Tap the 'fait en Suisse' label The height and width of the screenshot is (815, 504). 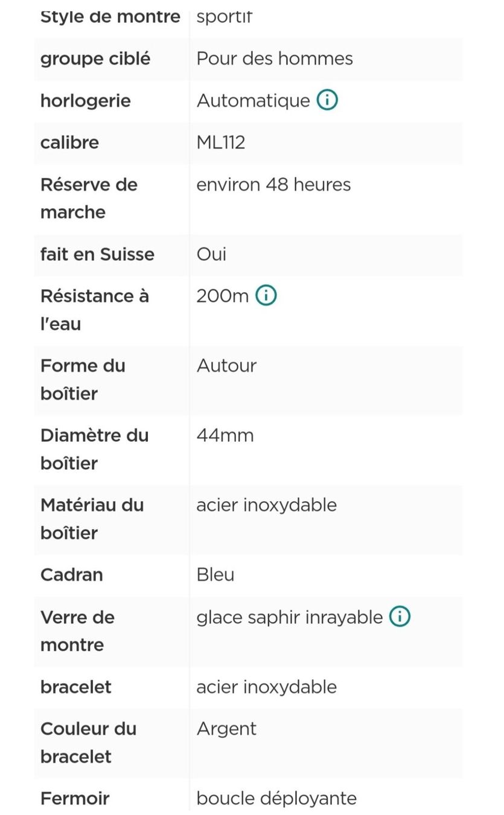coord(97,254)
